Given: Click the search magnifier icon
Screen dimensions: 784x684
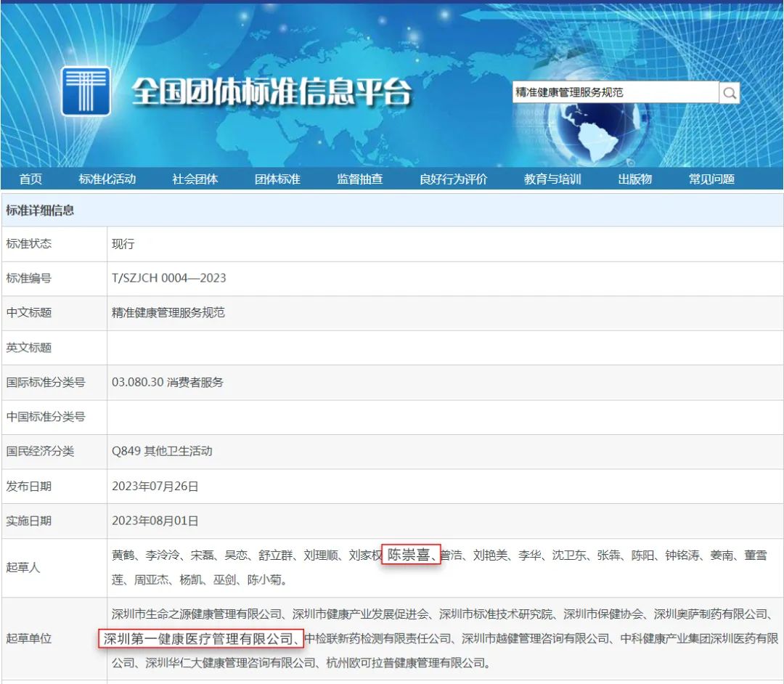Looking at the screenshot, I should (x=730, y=93).
